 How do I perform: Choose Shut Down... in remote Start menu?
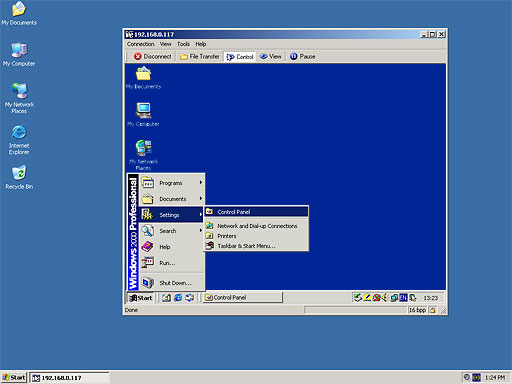(171, 283)
